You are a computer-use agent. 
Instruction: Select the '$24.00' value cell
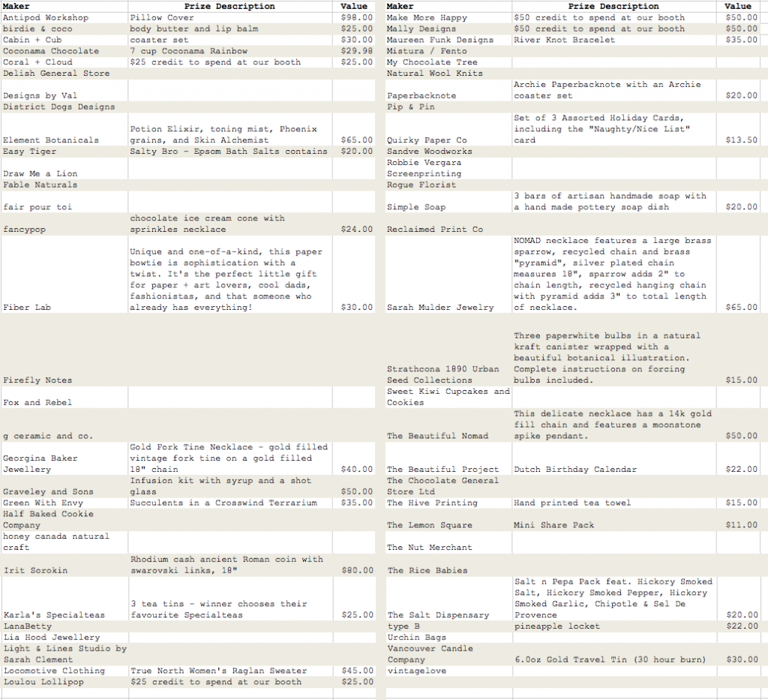coord(354,224)
